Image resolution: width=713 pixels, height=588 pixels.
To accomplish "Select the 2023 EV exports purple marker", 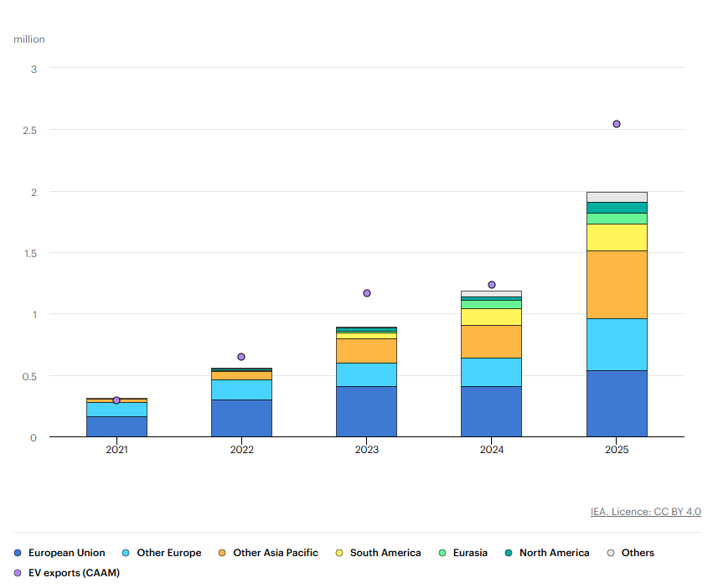I will 367,293.
